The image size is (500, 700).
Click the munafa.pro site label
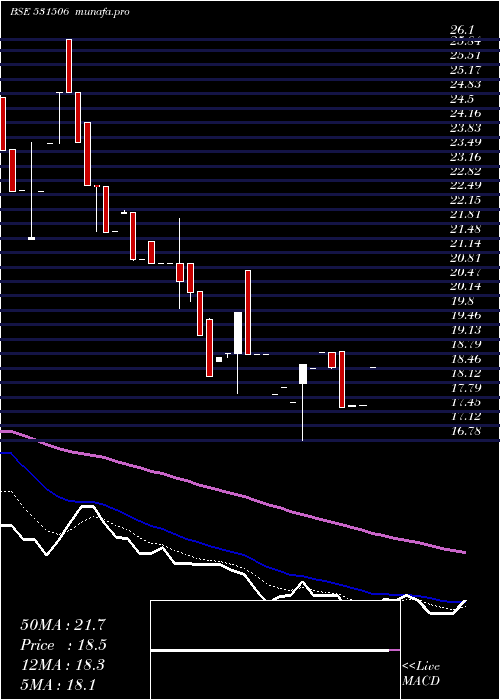[100, 12]
